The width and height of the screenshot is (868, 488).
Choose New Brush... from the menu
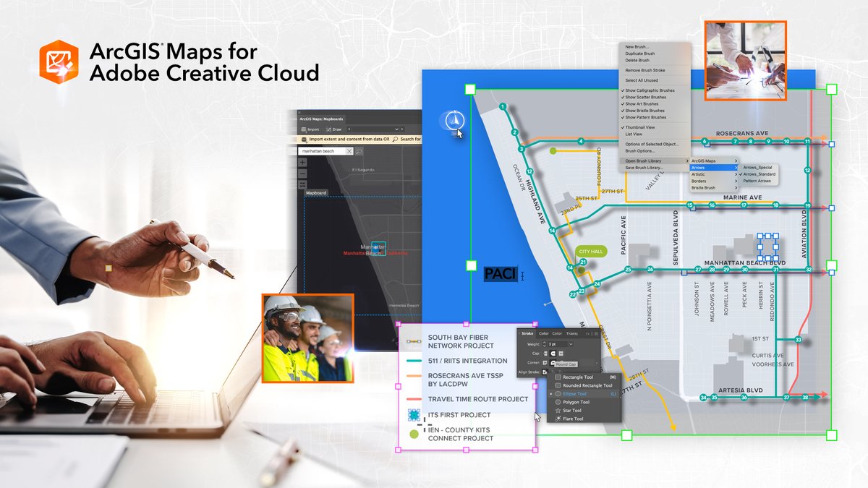(x=637, y=47)
